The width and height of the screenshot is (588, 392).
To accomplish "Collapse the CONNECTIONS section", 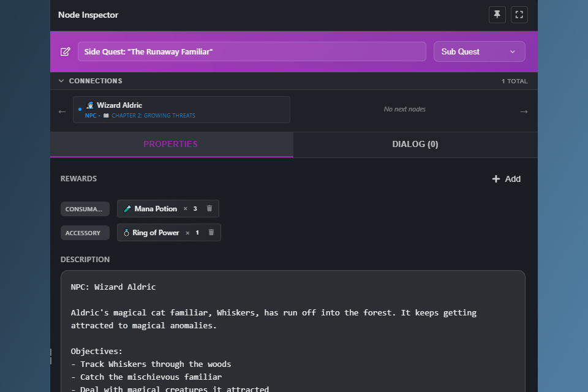I will pos(61,80).
